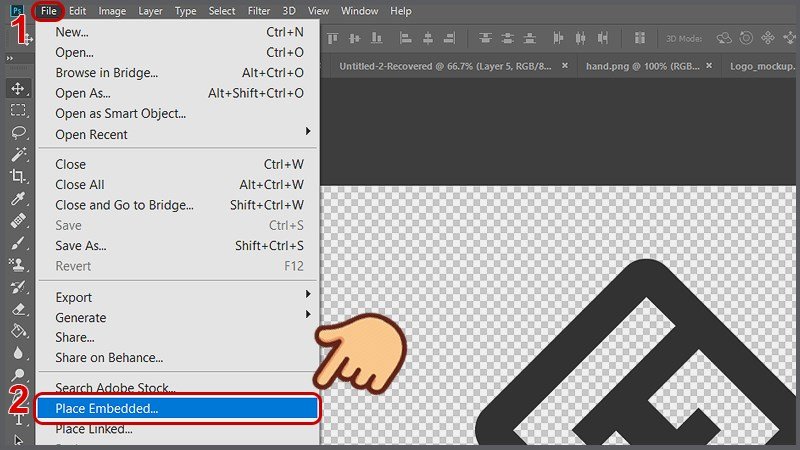Select the Blur tool
The width and height of the screenshot is (800, 450).
(x=17, y=352)
